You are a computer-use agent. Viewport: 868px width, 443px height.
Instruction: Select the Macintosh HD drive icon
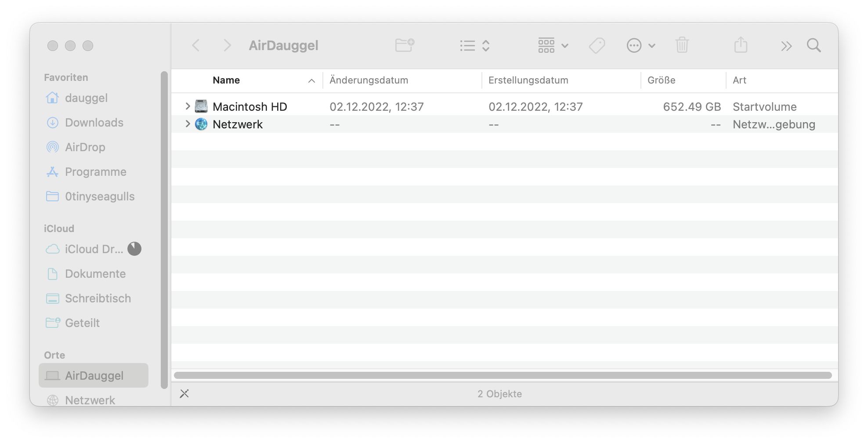[201, 106]
